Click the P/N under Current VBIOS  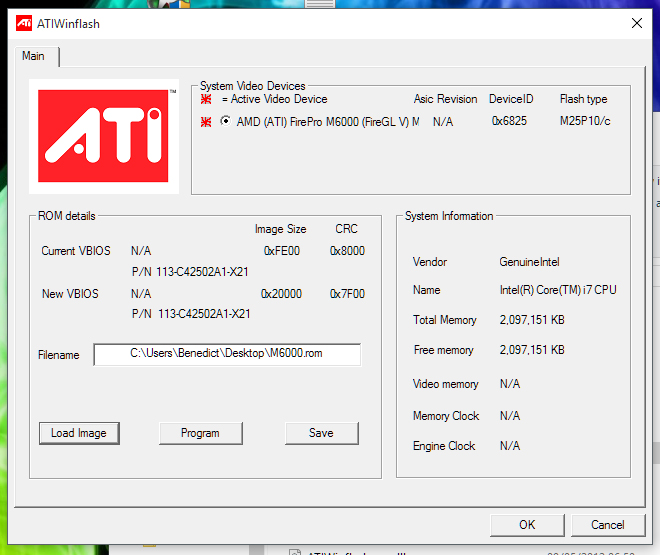[190, 272]
